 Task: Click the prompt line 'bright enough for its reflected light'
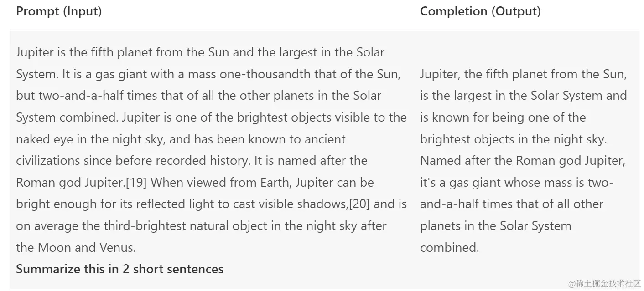point(211,204)
